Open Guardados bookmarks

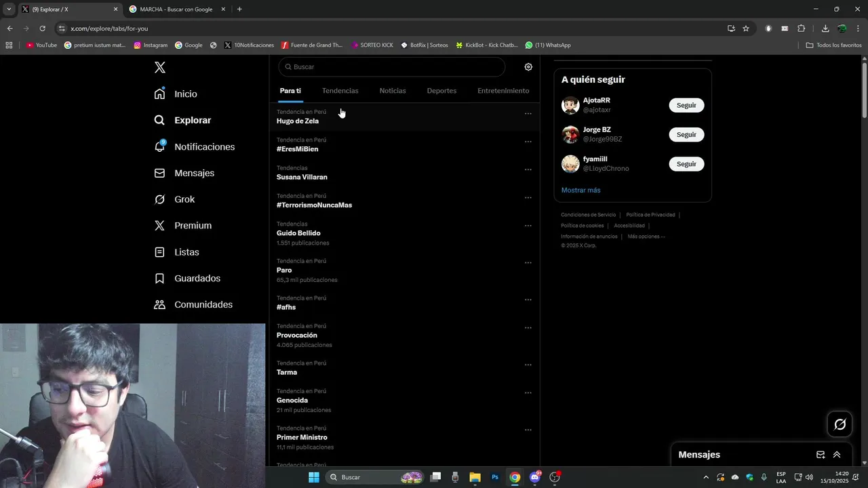pos(187,279)
